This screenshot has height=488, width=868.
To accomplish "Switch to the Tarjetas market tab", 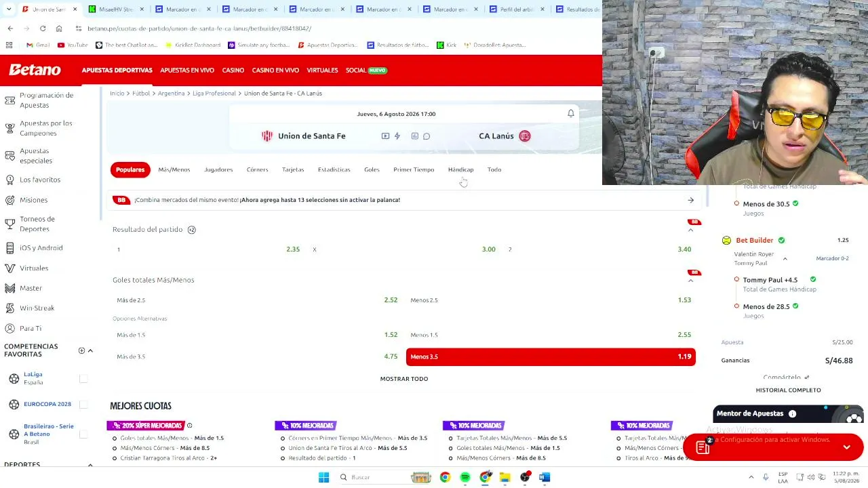I will click(x=293, y=169).
